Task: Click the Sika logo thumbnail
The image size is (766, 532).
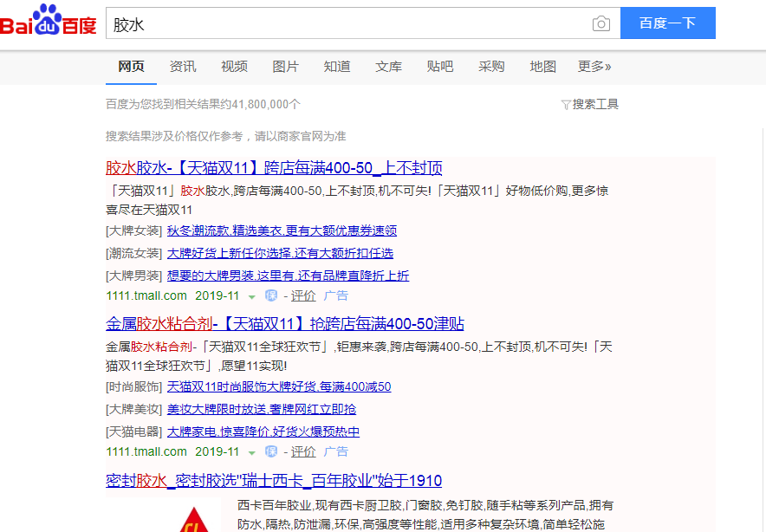Action: (x=194, y=519)
